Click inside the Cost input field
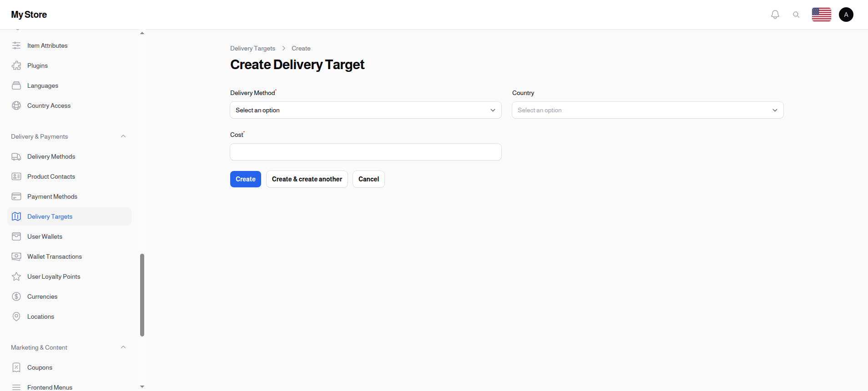Viewport: 868px width, 391px height. click(x=365, y=152)
